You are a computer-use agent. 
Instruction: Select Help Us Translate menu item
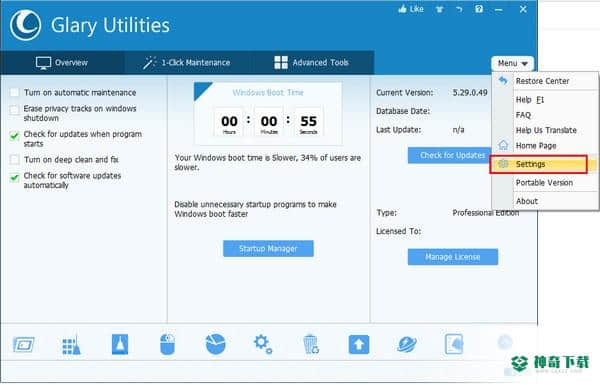[545, 131]
